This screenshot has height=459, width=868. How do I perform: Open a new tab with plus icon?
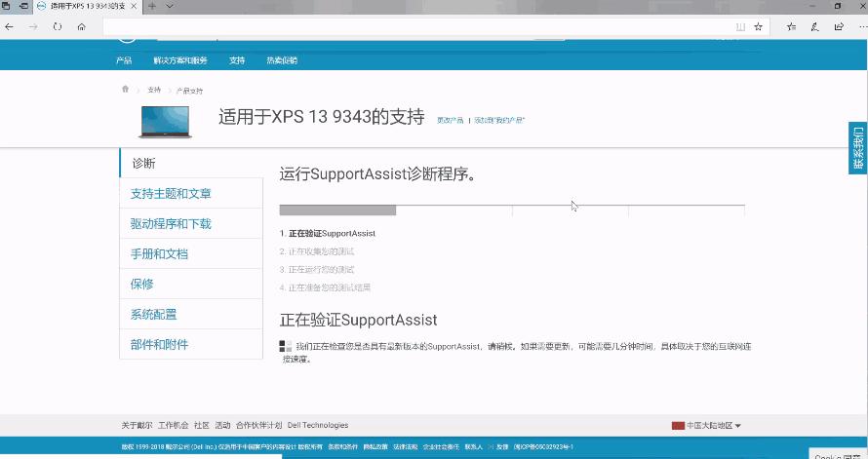pos(152,6)
